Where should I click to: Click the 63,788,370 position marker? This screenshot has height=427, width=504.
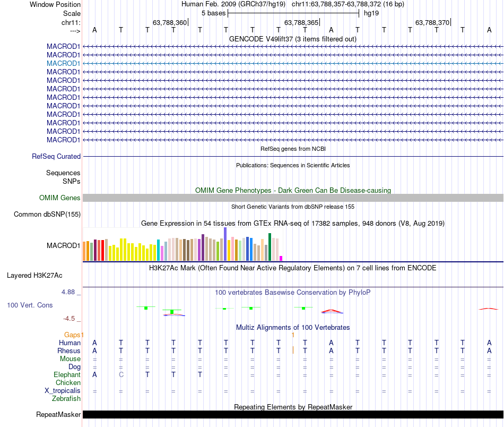[x=432, y=22]
